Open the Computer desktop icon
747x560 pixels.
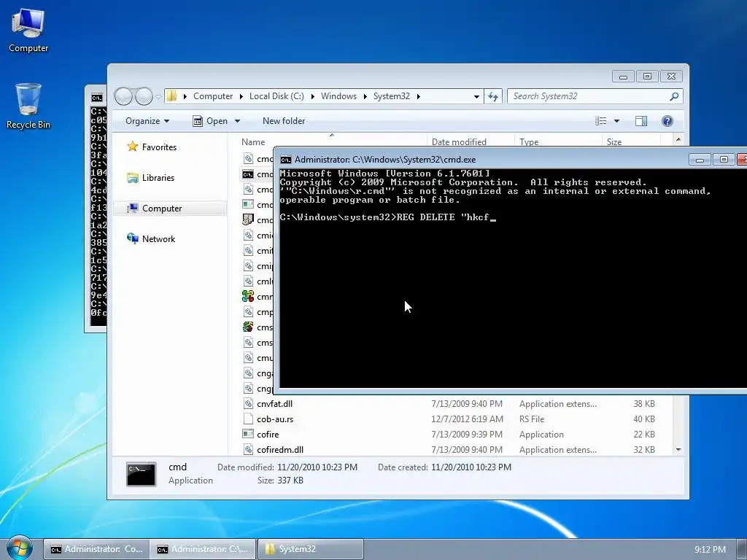click(28, 30)
